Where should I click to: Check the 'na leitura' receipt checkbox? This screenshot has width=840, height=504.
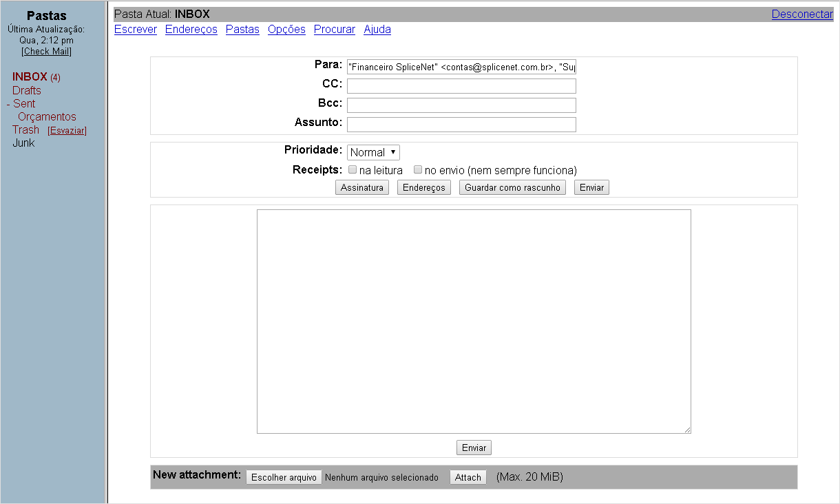click(353, 169)
